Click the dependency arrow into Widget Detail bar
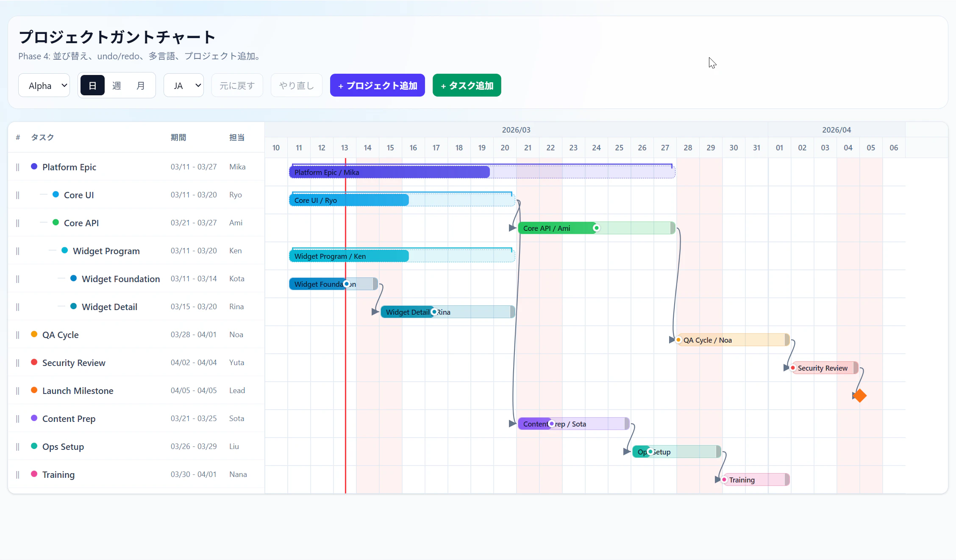 [375, 312]
